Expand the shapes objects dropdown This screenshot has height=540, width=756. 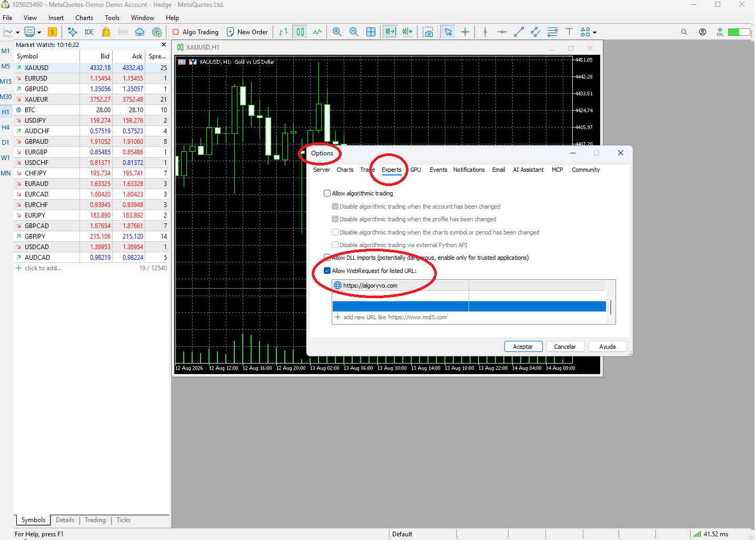point(595,33)
